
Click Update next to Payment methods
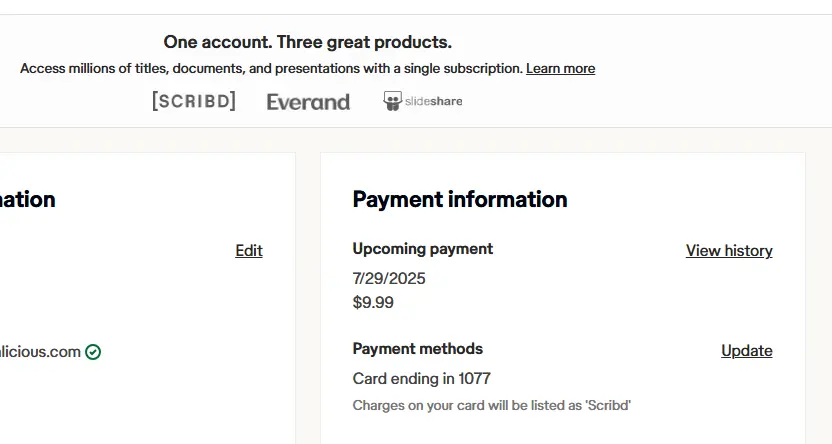coord(747,351)
